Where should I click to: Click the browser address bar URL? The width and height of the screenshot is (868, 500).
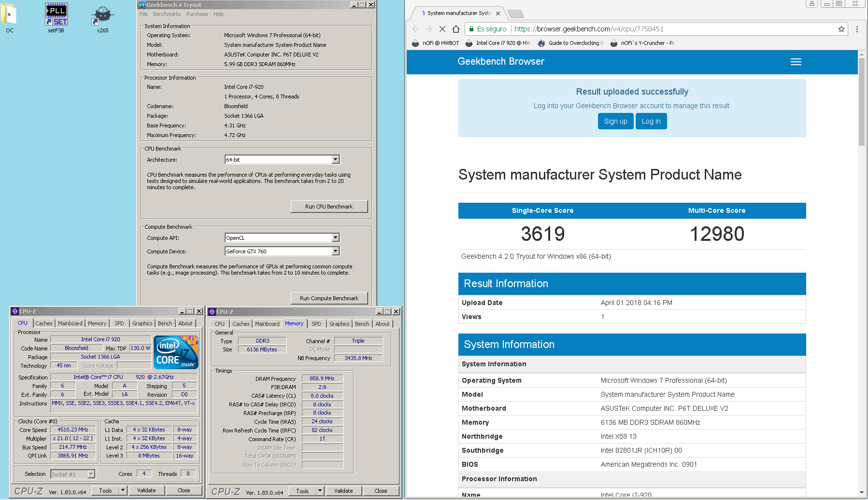(589, 29)
